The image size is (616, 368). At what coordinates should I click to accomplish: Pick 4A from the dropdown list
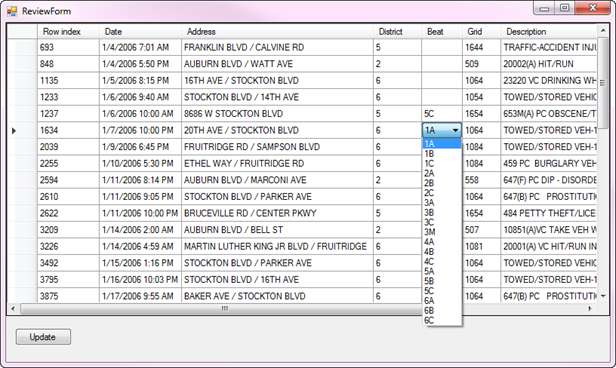coord(442,242)
